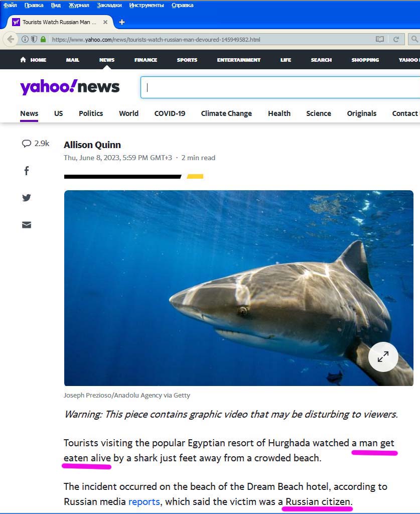Share article via Facebook icon
Viewport: 420px width, 514px height.
[x=27, y=171]
